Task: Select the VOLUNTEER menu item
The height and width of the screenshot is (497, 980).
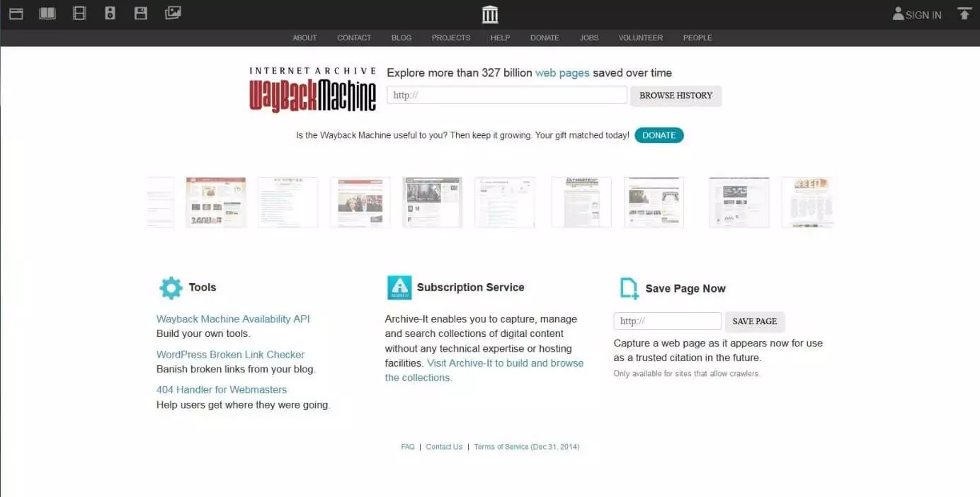Action: pos(641,38)
